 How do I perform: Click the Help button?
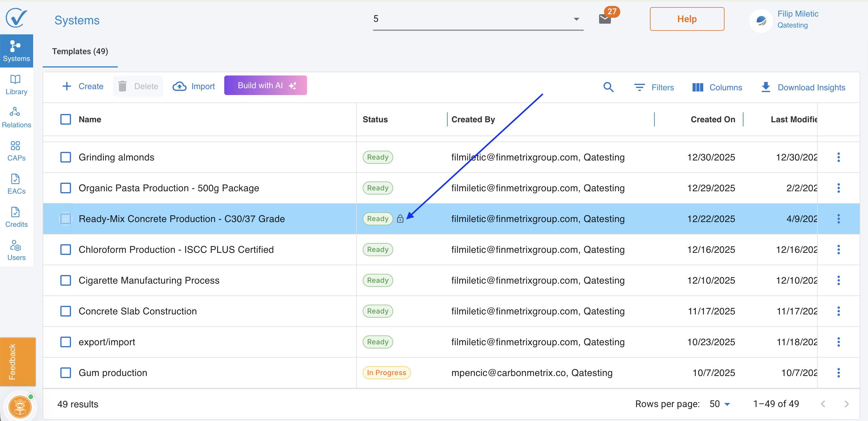(687, 19)
